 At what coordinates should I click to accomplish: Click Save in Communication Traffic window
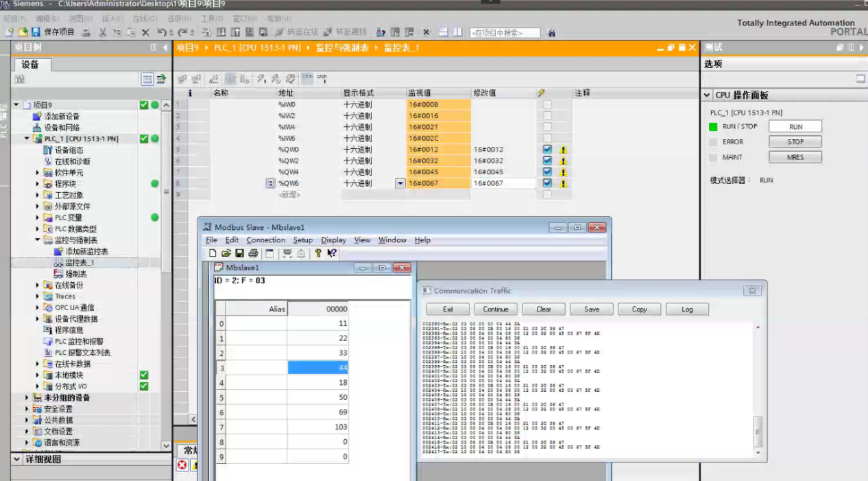[592, 309]
